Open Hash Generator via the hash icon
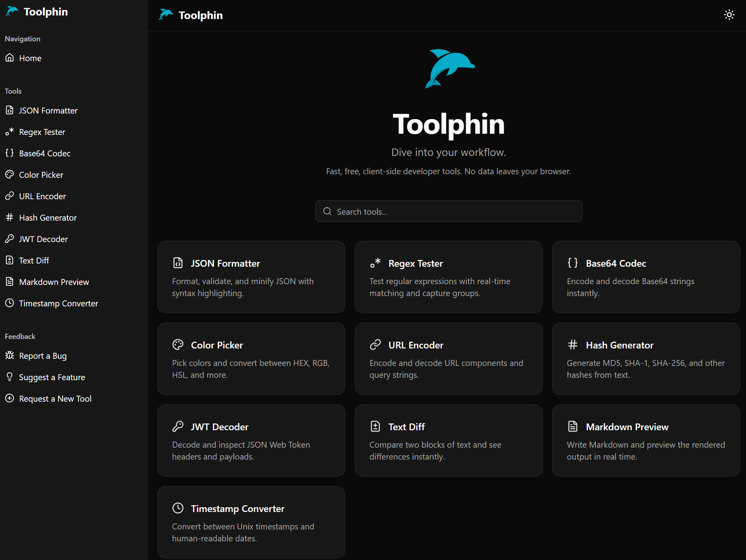Viewport: 746px width, 560px height. coord(10,217)
